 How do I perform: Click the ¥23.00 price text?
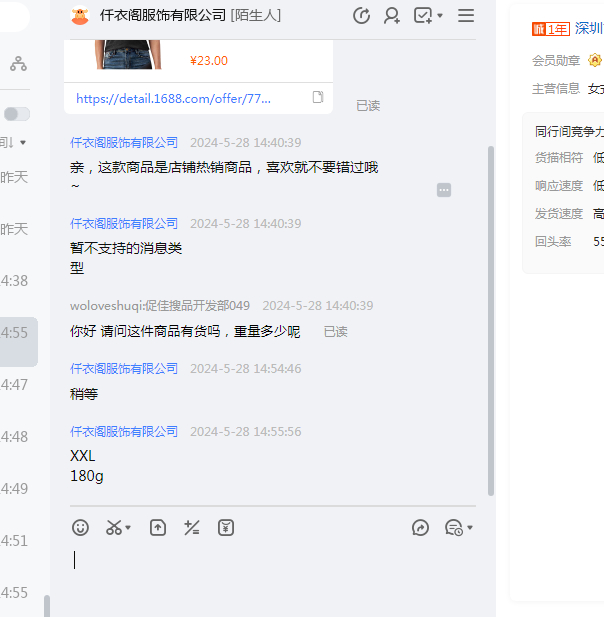[x=209, y=61]
